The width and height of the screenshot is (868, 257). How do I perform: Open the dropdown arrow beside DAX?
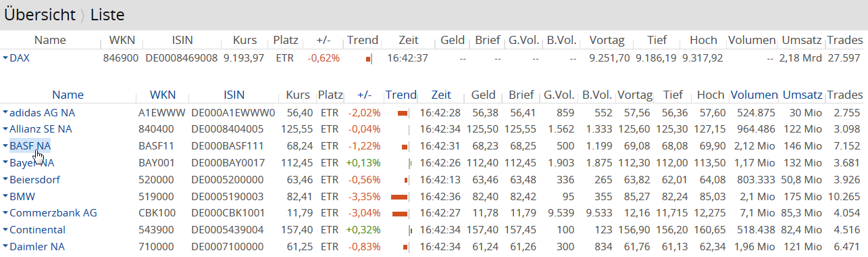(x=5, y=58)
